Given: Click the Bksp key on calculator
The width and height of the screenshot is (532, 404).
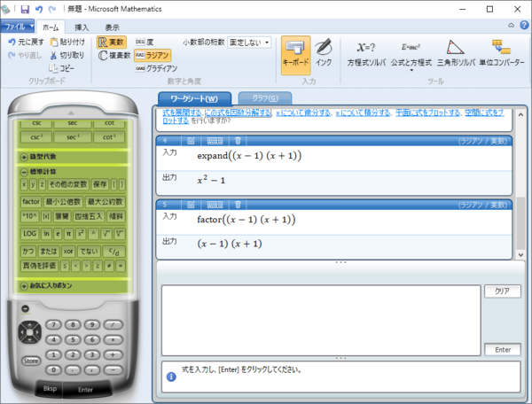Looking at the screenshot, I should coord(50,389).
